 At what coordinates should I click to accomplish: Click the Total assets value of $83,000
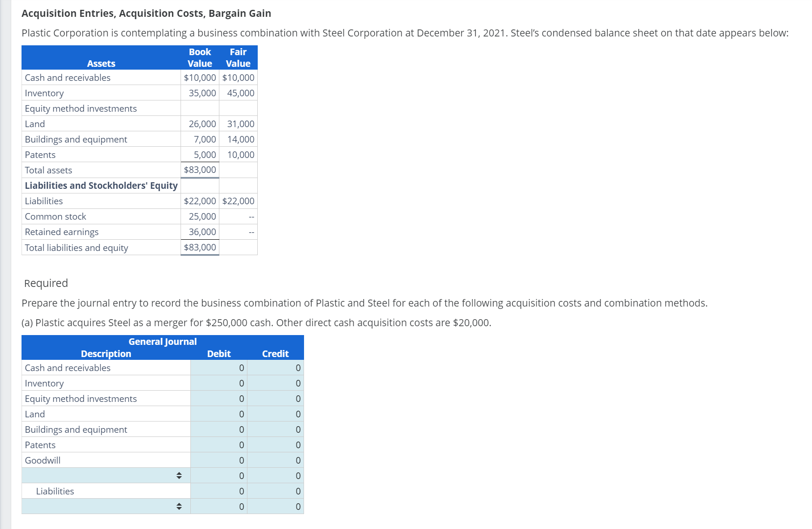[x=200, y=170]
